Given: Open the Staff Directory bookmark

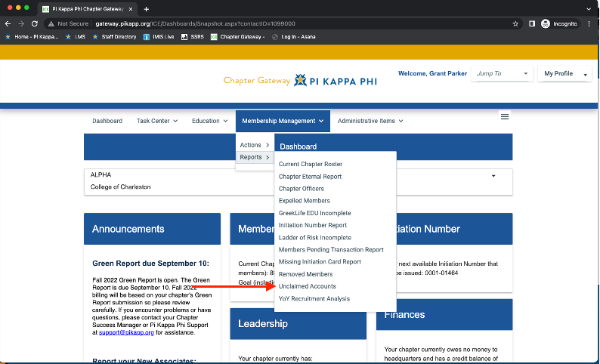Looking at the screenshot, I should (114, 36).
